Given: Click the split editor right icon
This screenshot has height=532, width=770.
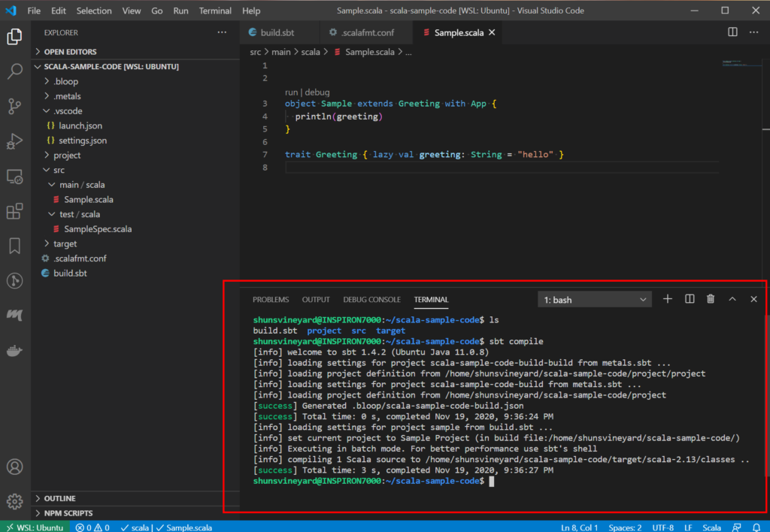Looking at the screenshot, I should tap(732, 32).
